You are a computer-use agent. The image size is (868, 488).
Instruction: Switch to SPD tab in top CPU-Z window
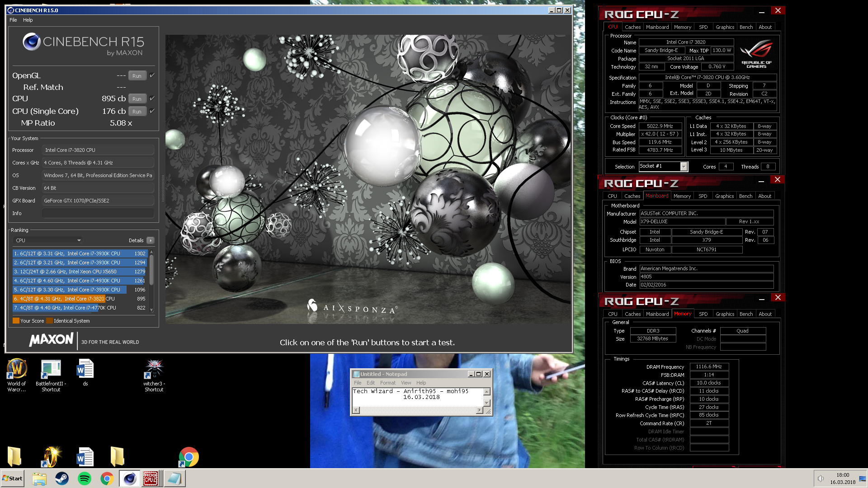click(x=703, y=27)
